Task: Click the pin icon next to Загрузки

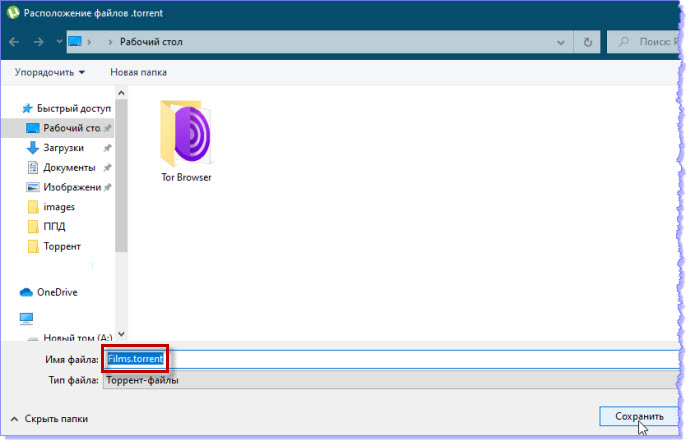Action: click(x=107, y=148)
